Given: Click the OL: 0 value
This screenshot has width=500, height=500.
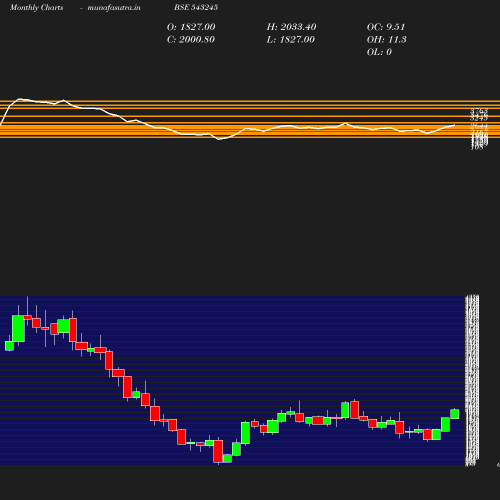Looking at the screenshot, I should (379, 52).
